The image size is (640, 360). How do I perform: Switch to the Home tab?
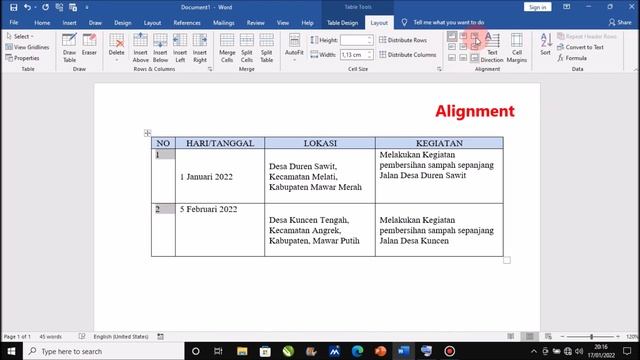point(42,23)
